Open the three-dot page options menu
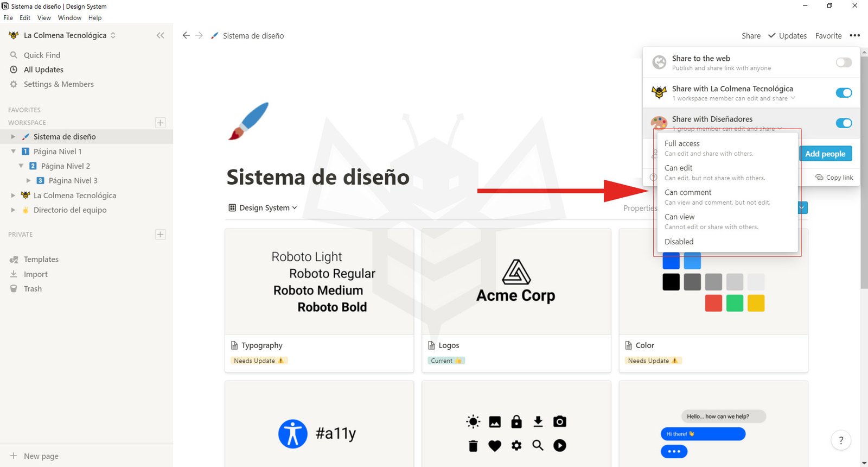 (x=855, y=35)
